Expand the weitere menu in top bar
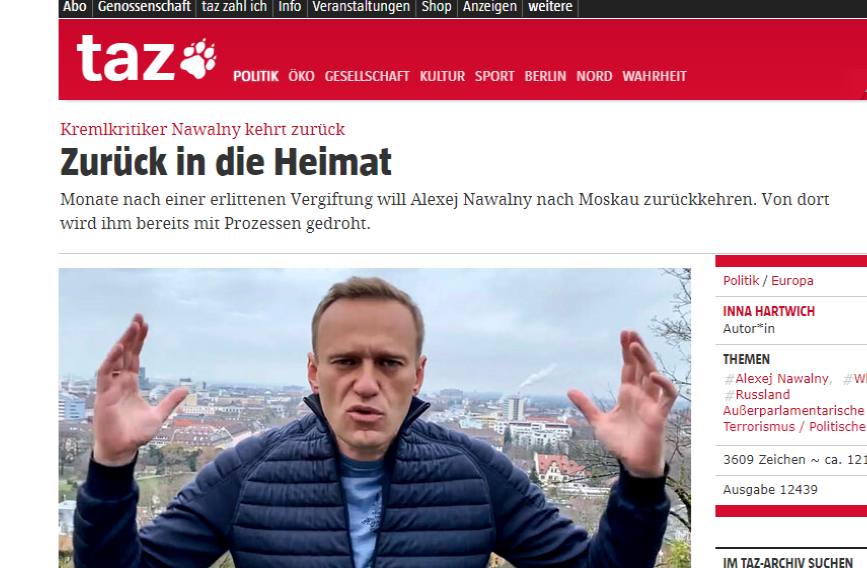The height and width of the screenshot is (568, 867). coord(550,7)
